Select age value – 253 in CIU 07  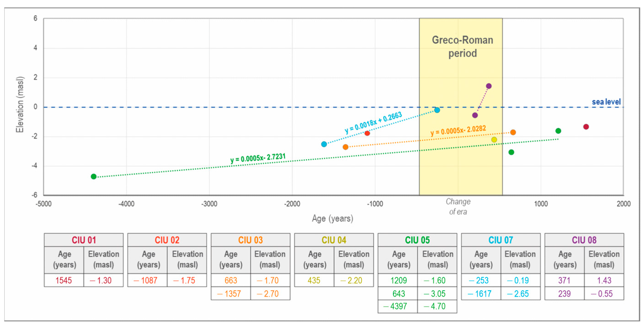[479, 280]
